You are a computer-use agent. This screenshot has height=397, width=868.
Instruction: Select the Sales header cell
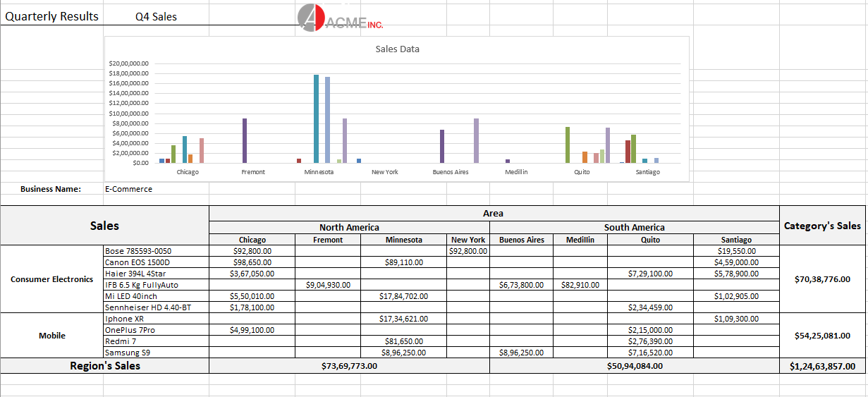[104, 226]
